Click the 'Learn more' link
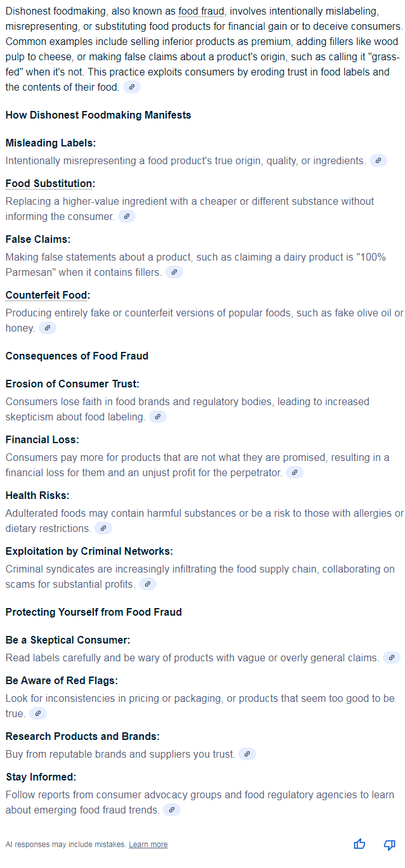Image resolution: width=405 pixels, height=868 pixels. click(x=148, y=845)
